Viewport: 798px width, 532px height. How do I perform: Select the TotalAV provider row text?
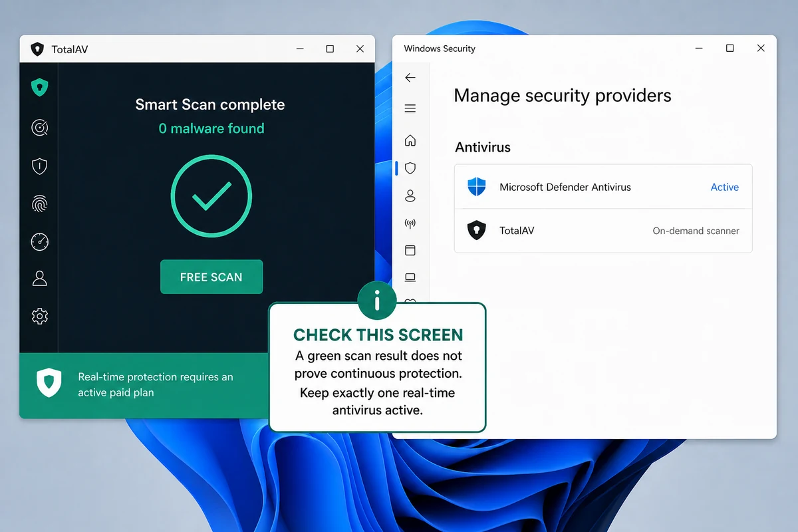[517, 231]
